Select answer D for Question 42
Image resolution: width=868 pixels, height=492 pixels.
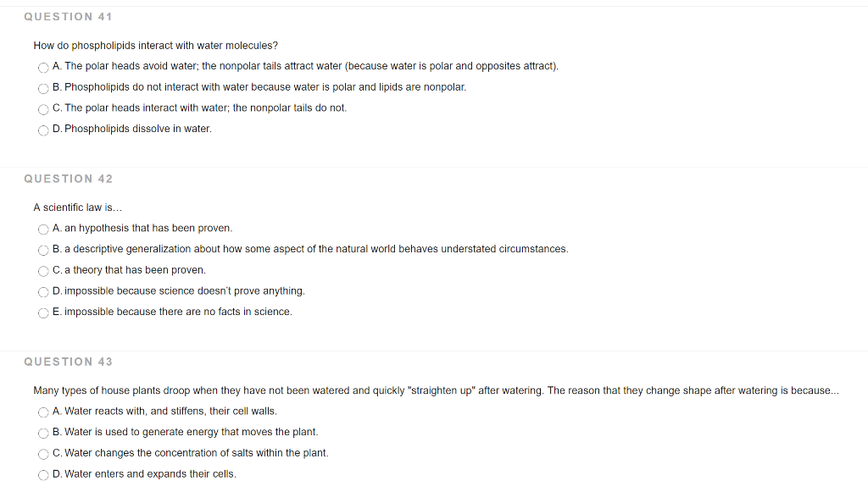coord(43,291)
